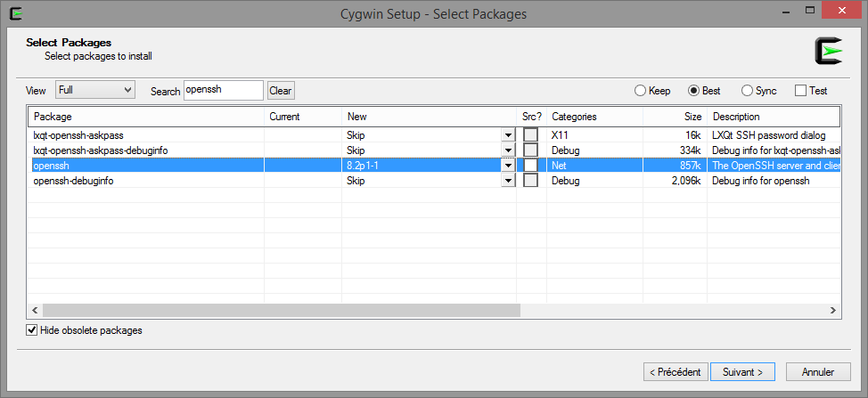Click LXQt SSH password dialog description

[x=769, y=134]
